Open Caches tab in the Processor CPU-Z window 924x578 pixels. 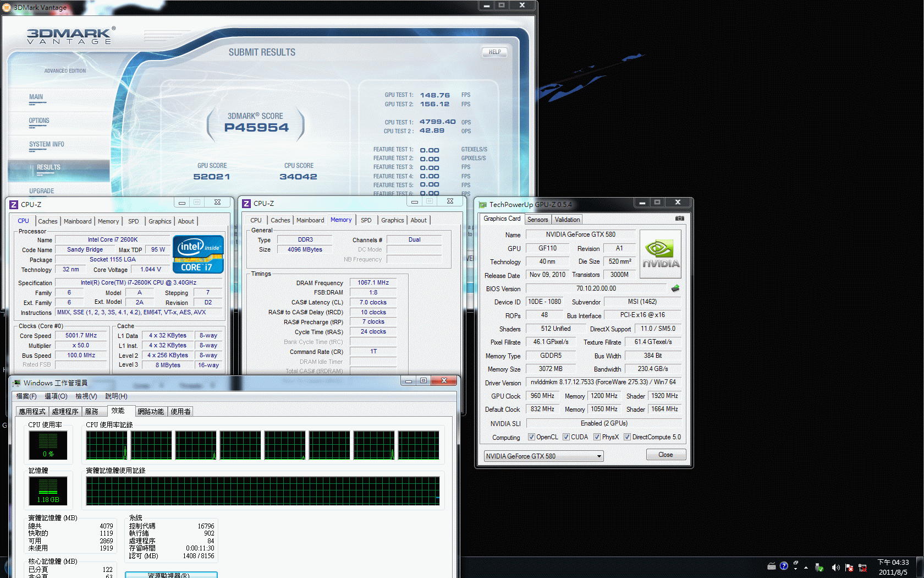click(48, 221)
